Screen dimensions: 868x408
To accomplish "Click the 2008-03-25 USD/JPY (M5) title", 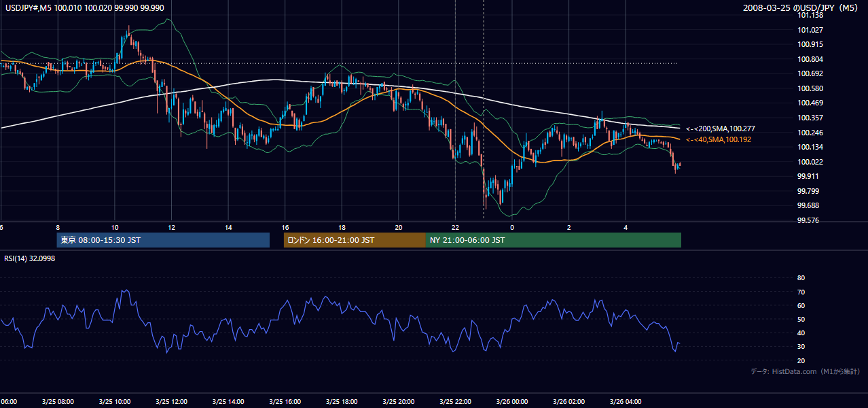I will pyautogui.click(x=801, y=7).
